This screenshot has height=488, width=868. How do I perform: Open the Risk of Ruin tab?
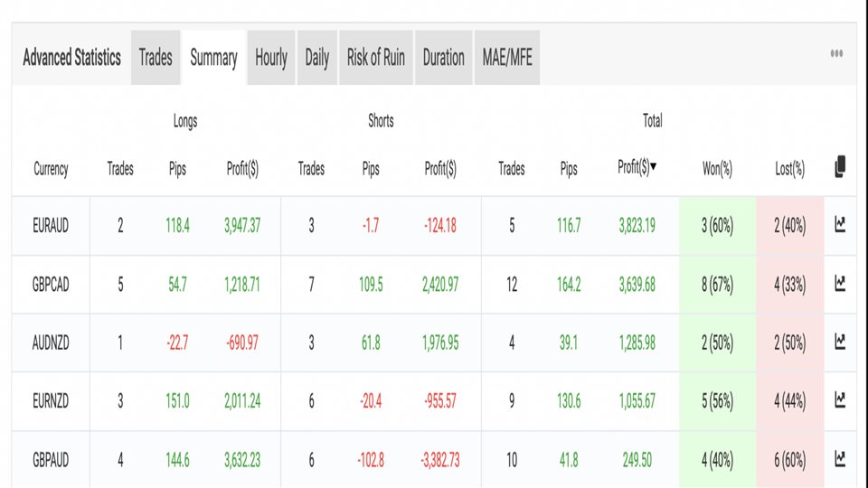point(376,58)
